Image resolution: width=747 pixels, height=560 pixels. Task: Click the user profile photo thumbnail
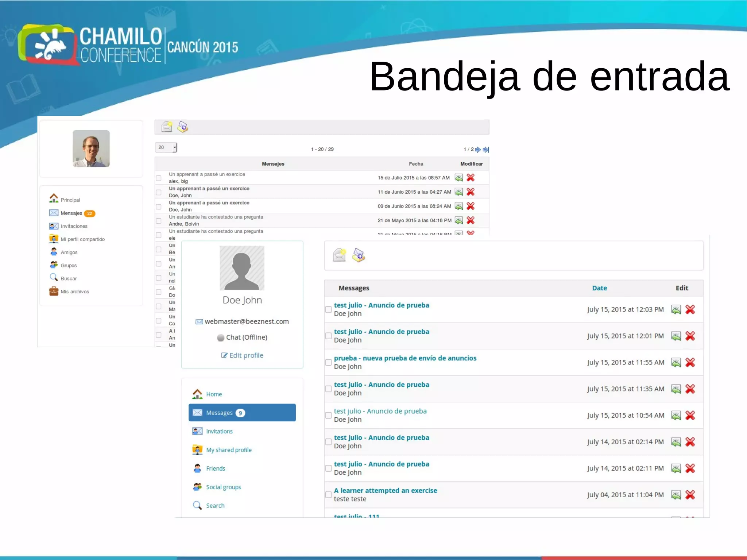click(91, 148)
